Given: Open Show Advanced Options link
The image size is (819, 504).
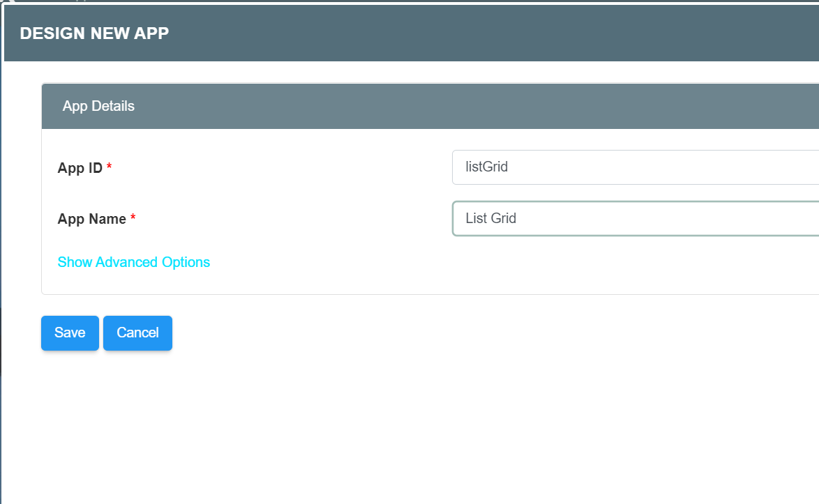Looking at the screenshot, I should [x=134, y=262].
